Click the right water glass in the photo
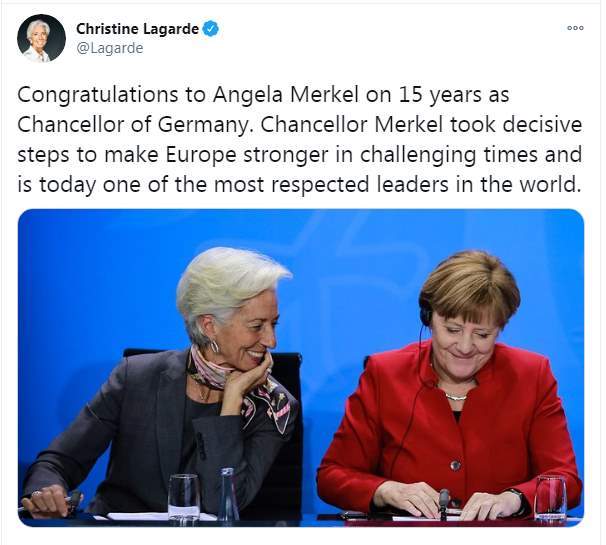This screenshot has width=606, height=545. (x=549, y=497)
